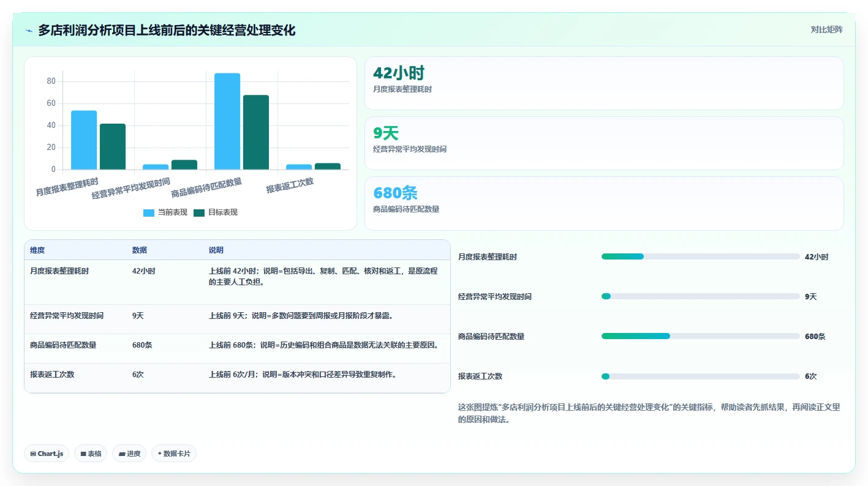Click the green bar for 报表返工次数
868x486 pixels.
coord(328,166)
